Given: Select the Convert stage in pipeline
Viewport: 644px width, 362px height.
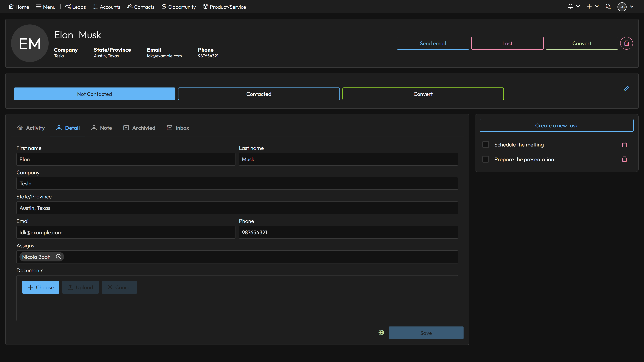Looking at the screenshot, I should tap(423, 94).
